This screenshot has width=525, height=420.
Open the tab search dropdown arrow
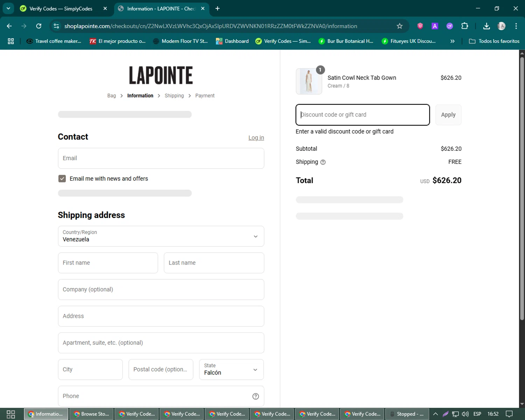click(x=8, y=8)
